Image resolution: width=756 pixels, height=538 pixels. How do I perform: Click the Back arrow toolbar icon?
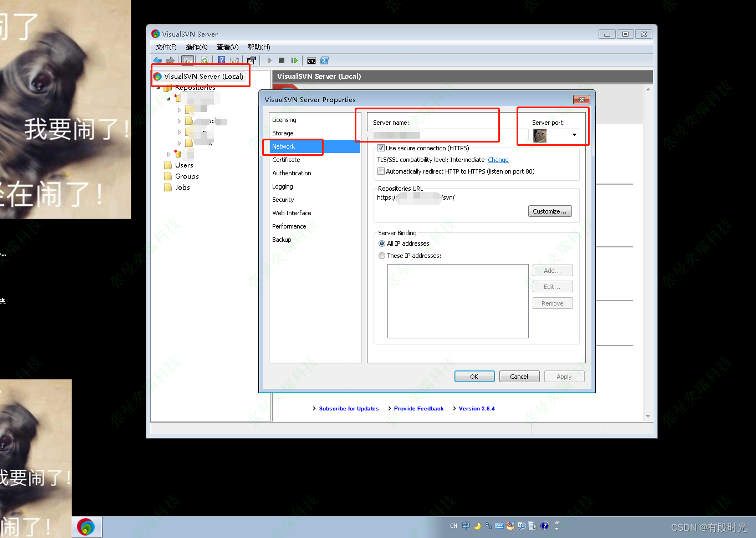coord(157,60)
